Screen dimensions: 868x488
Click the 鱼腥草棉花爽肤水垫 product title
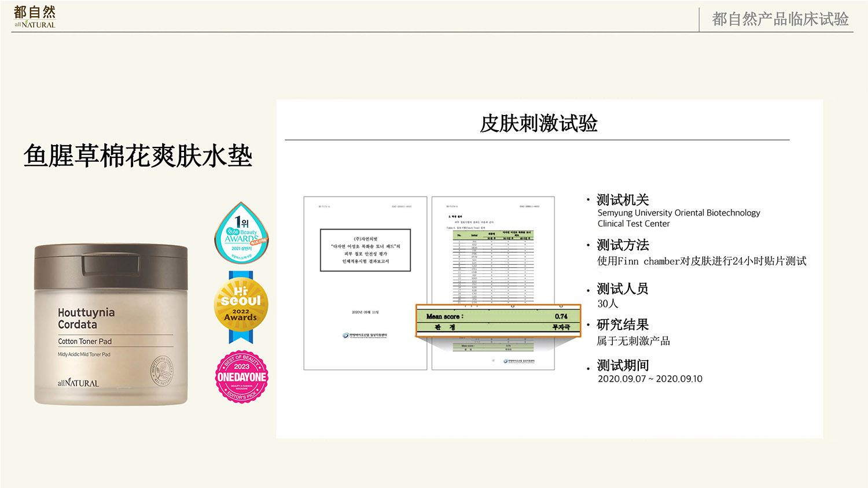click(138, 156)
